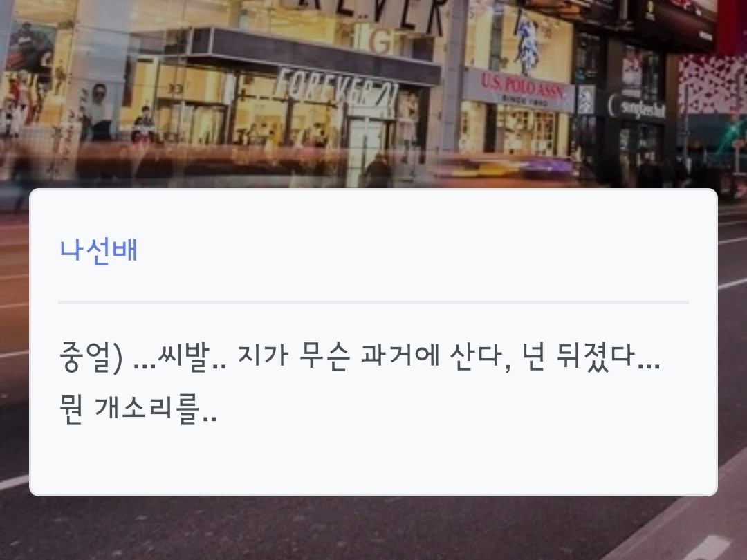This screenshot has height=560, width=747.
Task: Click the FOREVER 21 storefront sign
Action: 336,90
